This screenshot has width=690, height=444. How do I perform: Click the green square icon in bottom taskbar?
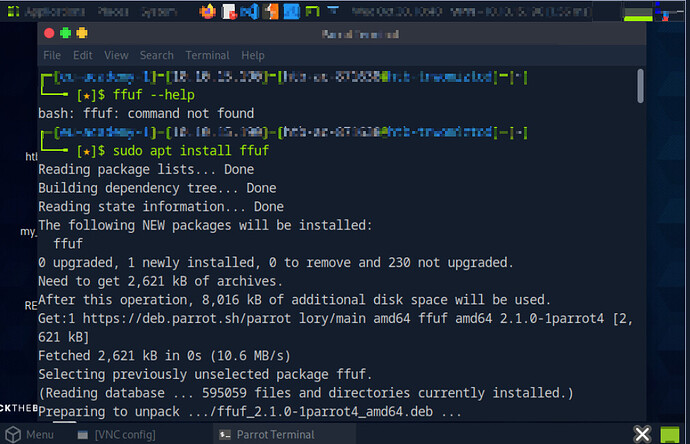coord(670,434)
